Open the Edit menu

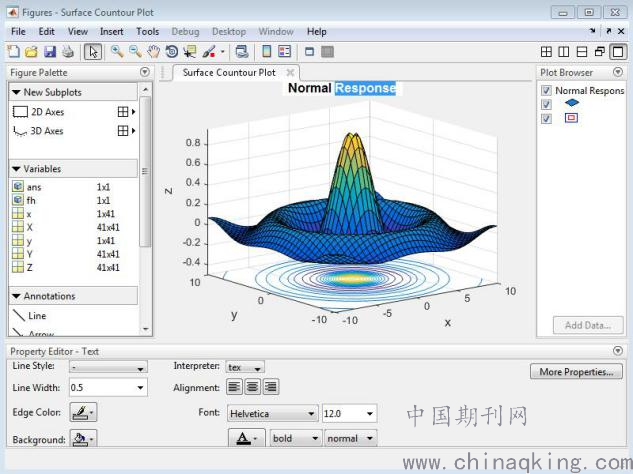click(x=46, y=31)
